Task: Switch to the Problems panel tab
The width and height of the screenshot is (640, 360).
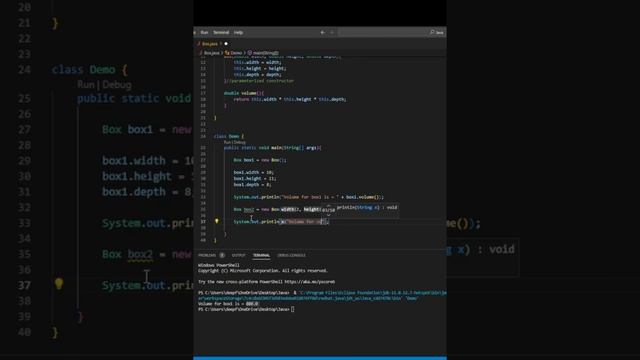Action: (x=207, y=256)
